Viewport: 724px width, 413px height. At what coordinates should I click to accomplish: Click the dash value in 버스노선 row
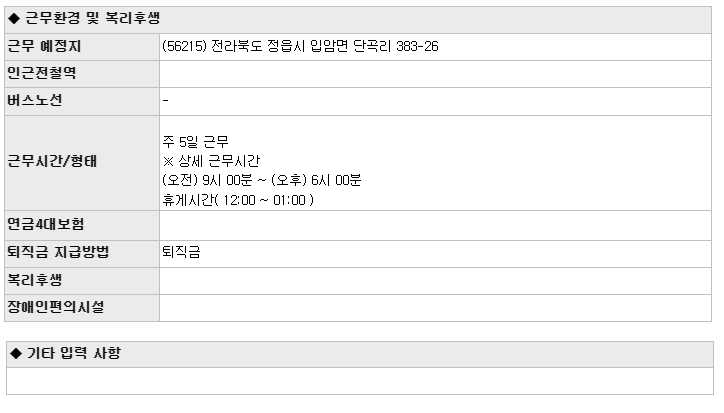(166, 101)
